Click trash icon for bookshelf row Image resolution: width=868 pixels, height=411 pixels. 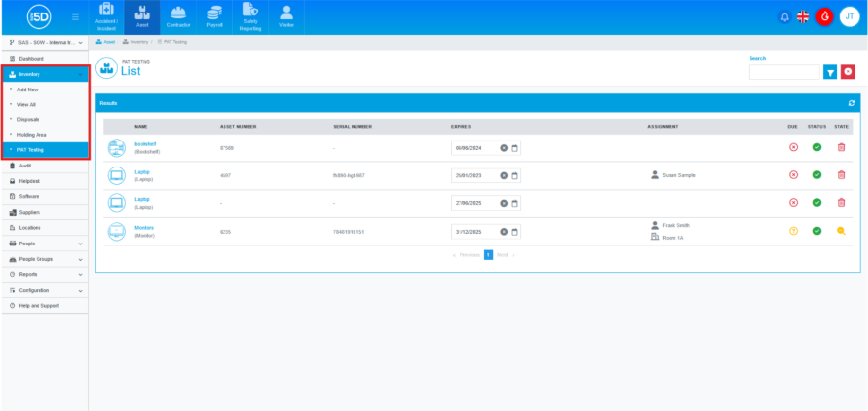tap(841, 147)
